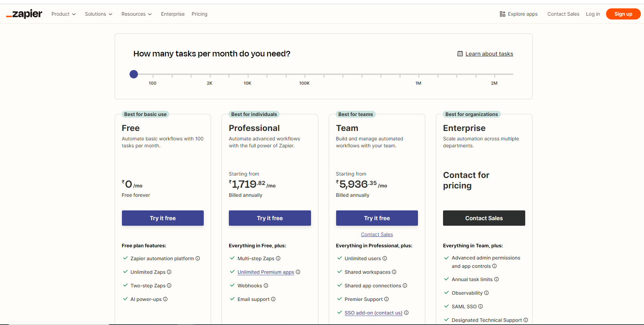Open info icon for Advanced admin permissions
This screenshot has width=644, height=325.
[x=494, y=266]
